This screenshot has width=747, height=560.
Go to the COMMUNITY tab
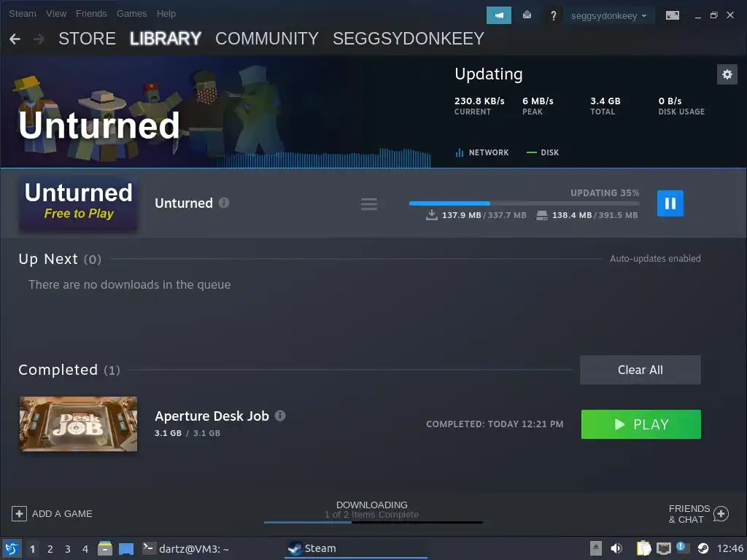(x=267, y=39)
